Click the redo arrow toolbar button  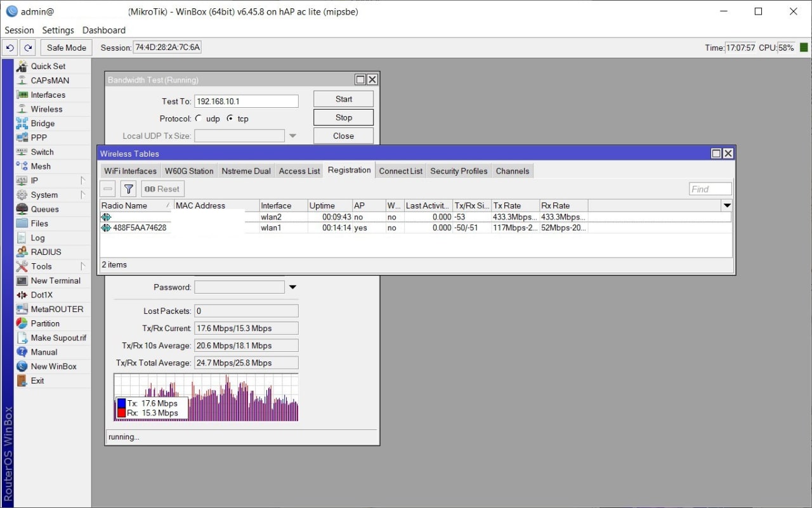[x=27, y=48]
